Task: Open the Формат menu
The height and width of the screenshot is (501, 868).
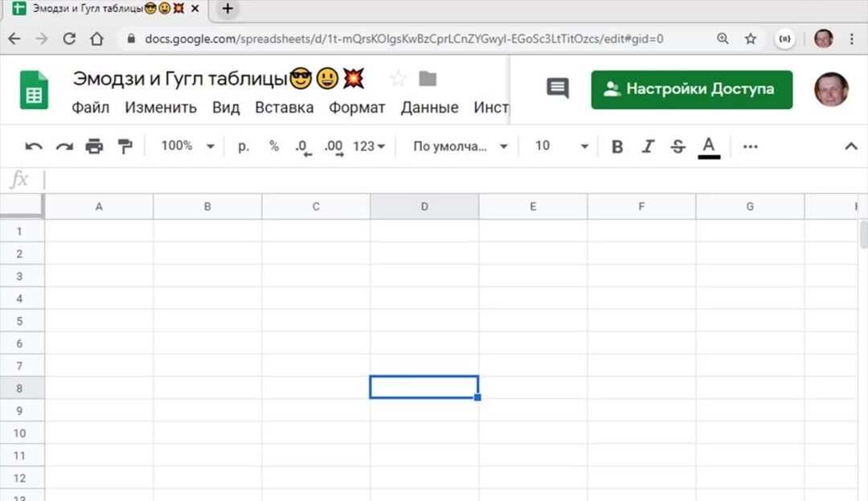Action: pyautogui.click(x=357, y=108)
